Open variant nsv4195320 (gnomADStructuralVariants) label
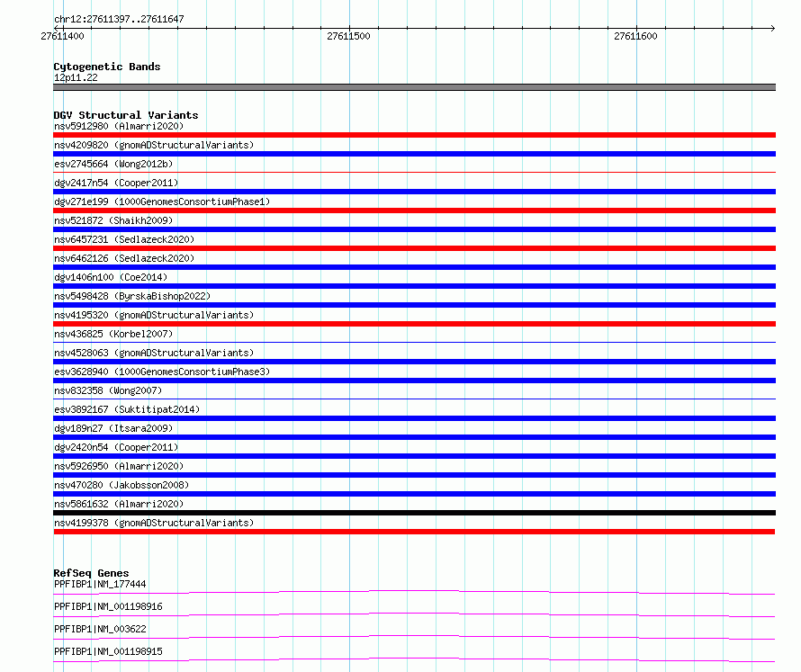Screen dimensions: 801x672 click(x=154, y=315)
